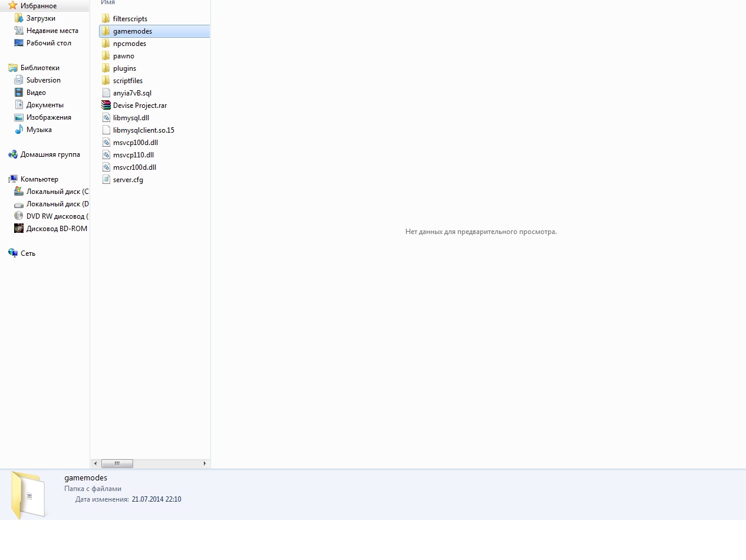This screenshot has width=746, height=560.
Task: Open Загрузки in the navigation pane
Action: pos(41,18)
